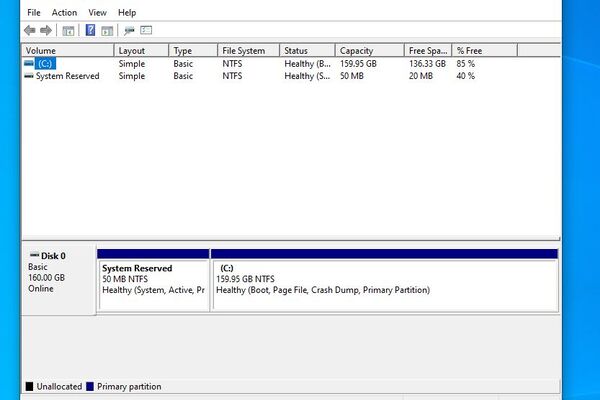Image resolution: width=600 pixels, height=400 pixels.
Task: Select the System Reserved 50 MB partition block
Action: click(x=154, y=285)
